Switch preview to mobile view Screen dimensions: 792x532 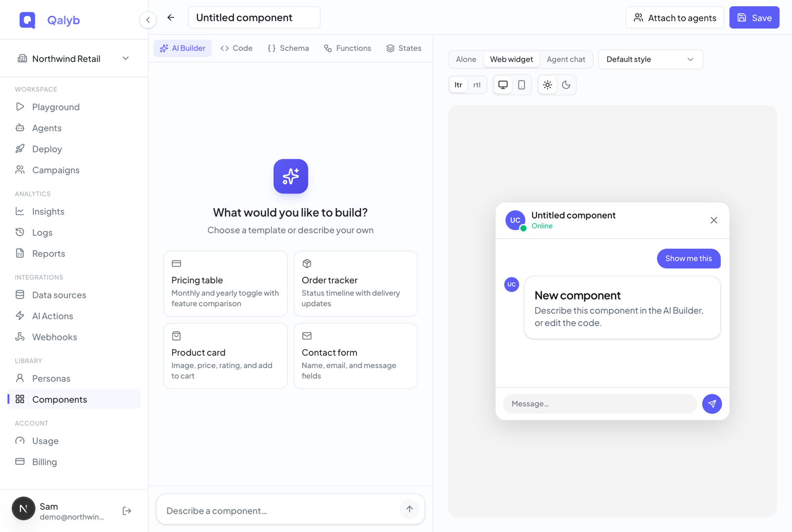tap(522, 85)
